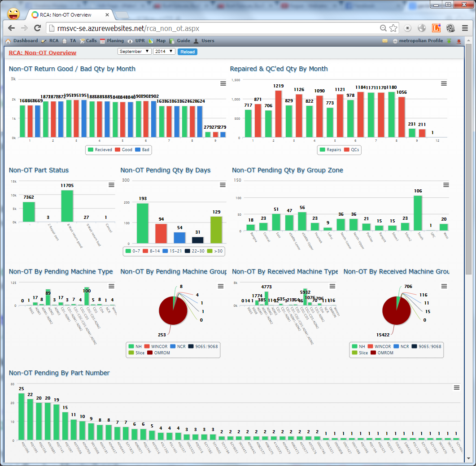Go back with browser back arrow

[11, 28]
